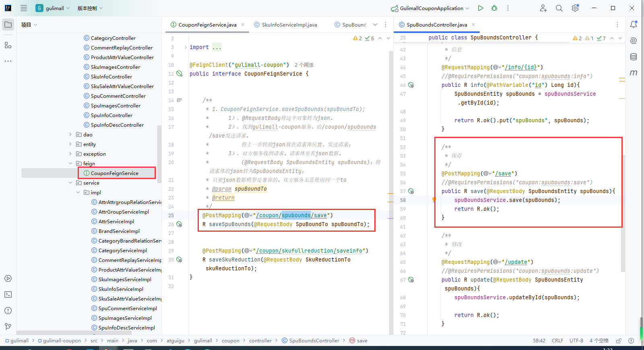Open the Terminal tool window icon
The width and height of the screenshot is (644, 350).
coord(8,294)
